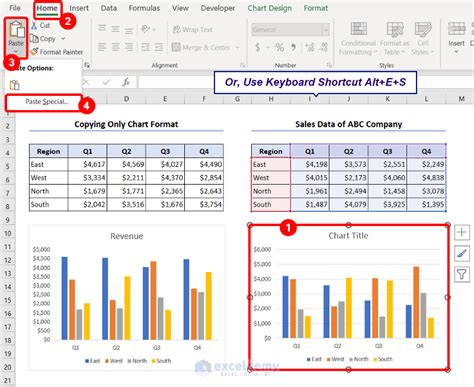Open Alignment settings dialog launcher
The width and height of the screenshot is (474, 387).
coord(243,65)
